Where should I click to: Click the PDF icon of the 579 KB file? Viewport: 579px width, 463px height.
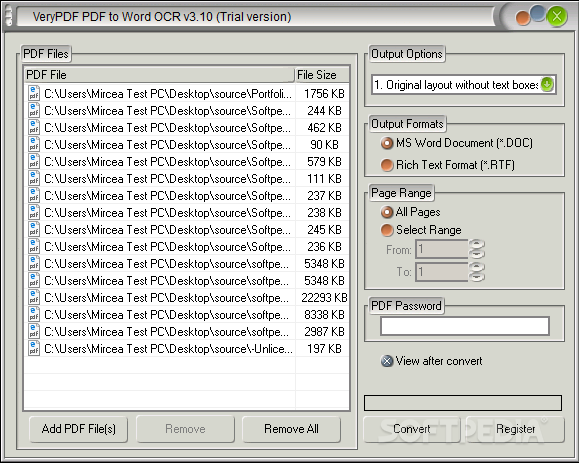(x=34, y=161)
